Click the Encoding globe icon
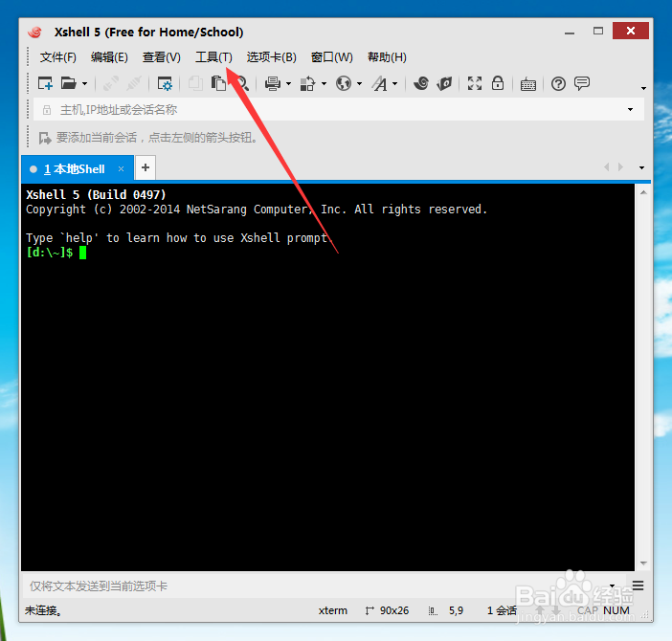672x641 pixels. click(x=344, y=83)
